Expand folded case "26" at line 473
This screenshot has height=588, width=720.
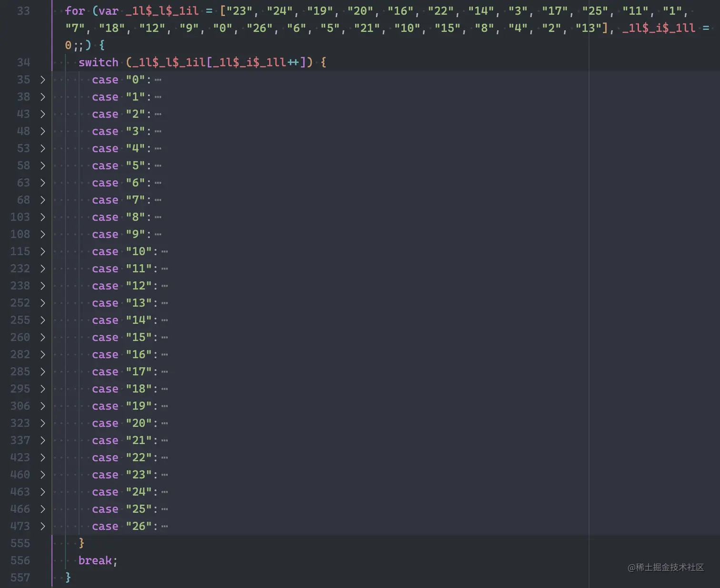click(42, 526)
